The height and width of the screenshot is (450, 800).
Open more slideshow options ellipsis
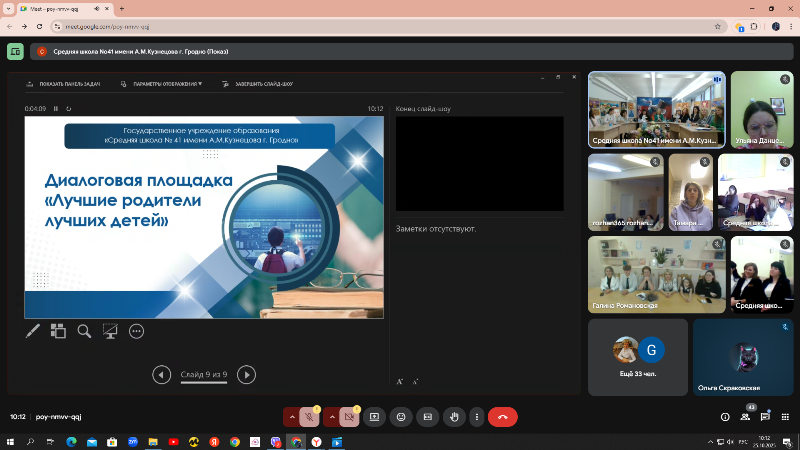pos(137,331)
